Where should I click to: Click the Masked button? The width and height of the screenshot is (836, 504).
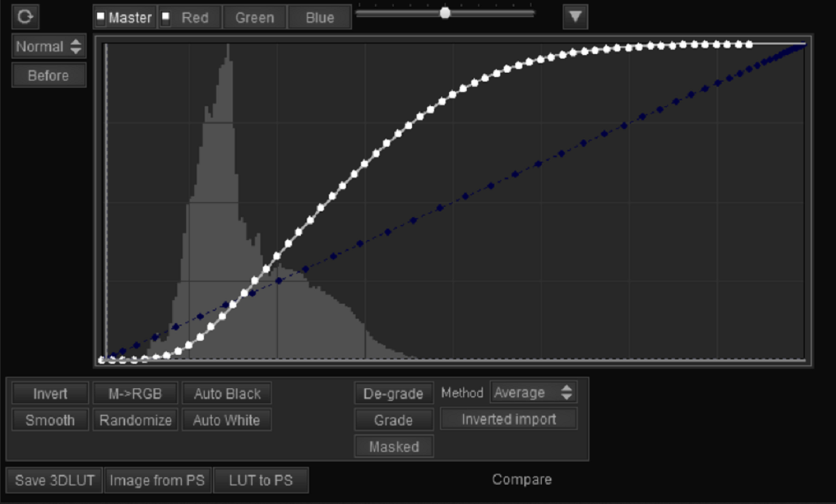pos(394,447)
